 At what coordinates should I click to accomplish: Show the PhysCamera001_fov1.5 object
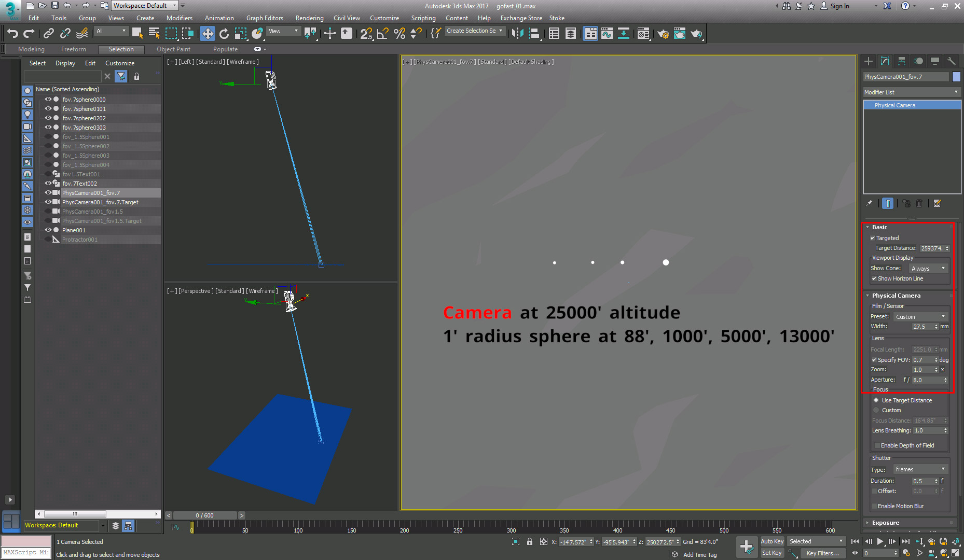click(x=48, y=211)
